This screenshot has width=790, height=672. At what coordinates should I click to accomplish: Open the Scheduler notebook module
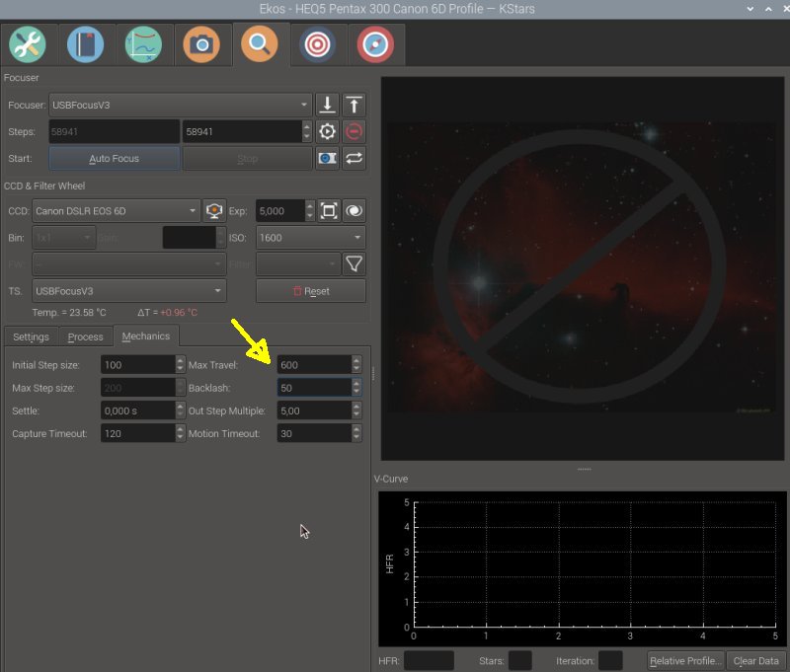[85, 44]
